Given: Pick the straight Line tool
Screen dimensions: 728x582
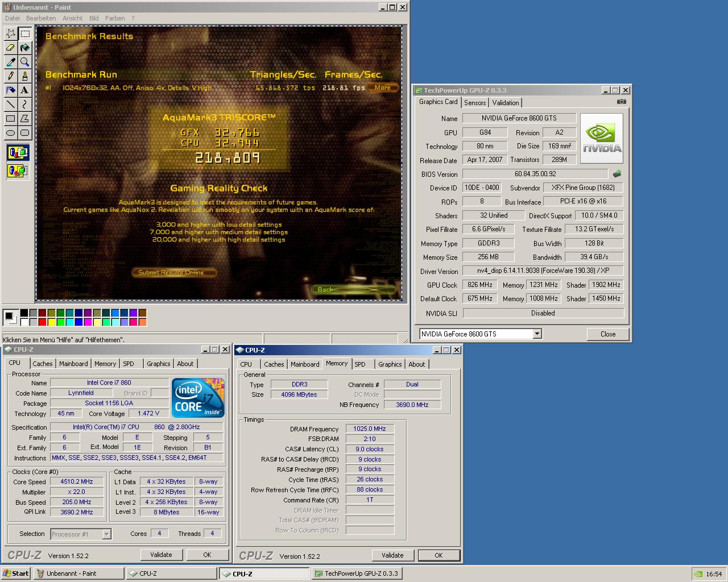Looking at the screenshot, I should [x=11, y=105].
